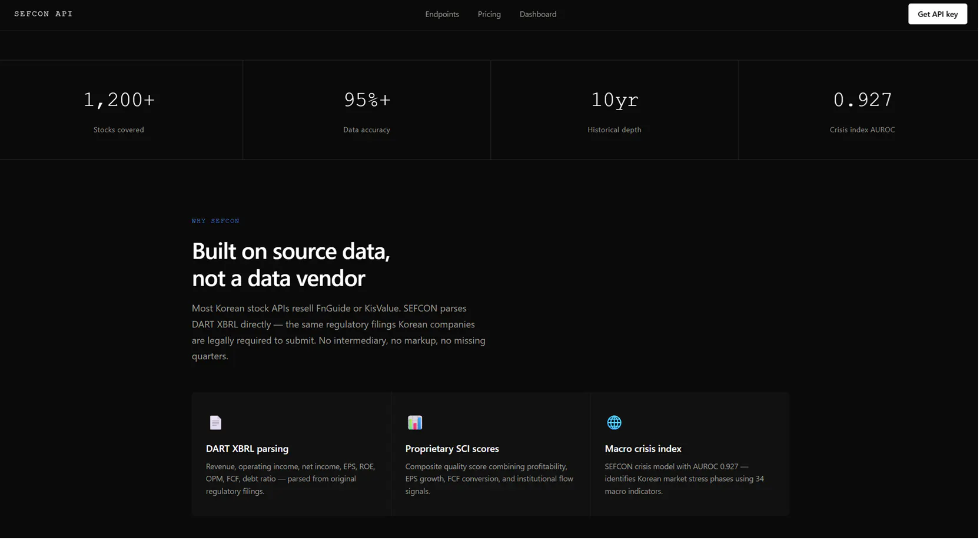Click the bar chart icon for SCI scores
Viewport: 980px width, 540px height.
click(416, 423)
